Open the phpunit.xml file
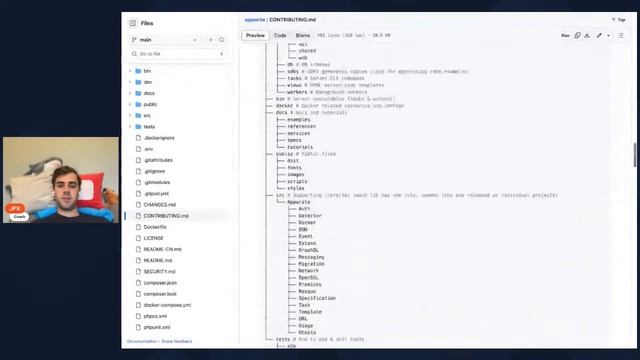 coord(157,327)
